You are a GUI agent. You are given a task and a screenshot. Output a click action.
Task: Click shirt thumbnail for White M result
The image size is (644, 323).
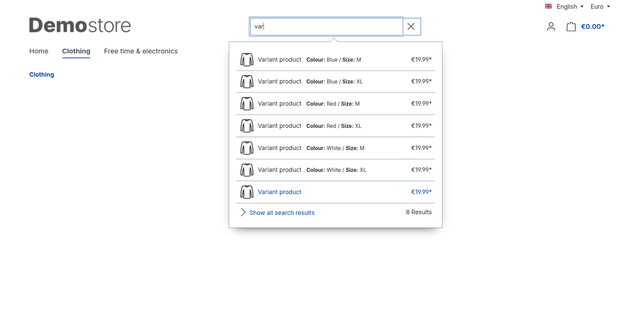coord(247,148)
